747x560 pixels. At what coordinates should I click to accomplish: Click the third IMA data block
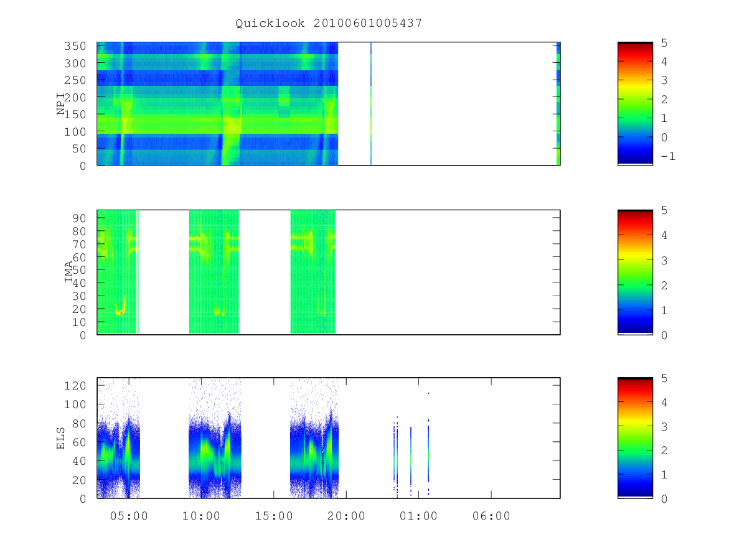[313, 272]
